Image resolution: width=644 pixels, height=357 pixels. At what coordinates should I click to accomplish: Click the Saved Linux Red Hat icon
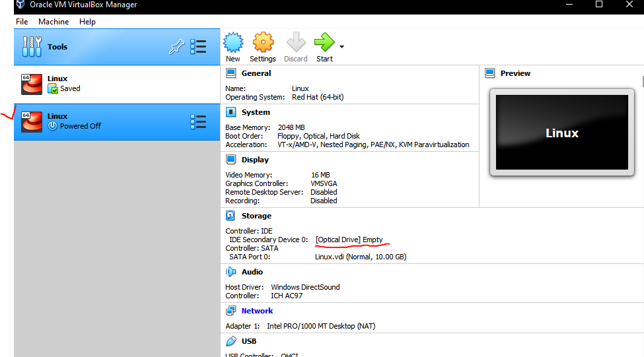pos(32,84)
